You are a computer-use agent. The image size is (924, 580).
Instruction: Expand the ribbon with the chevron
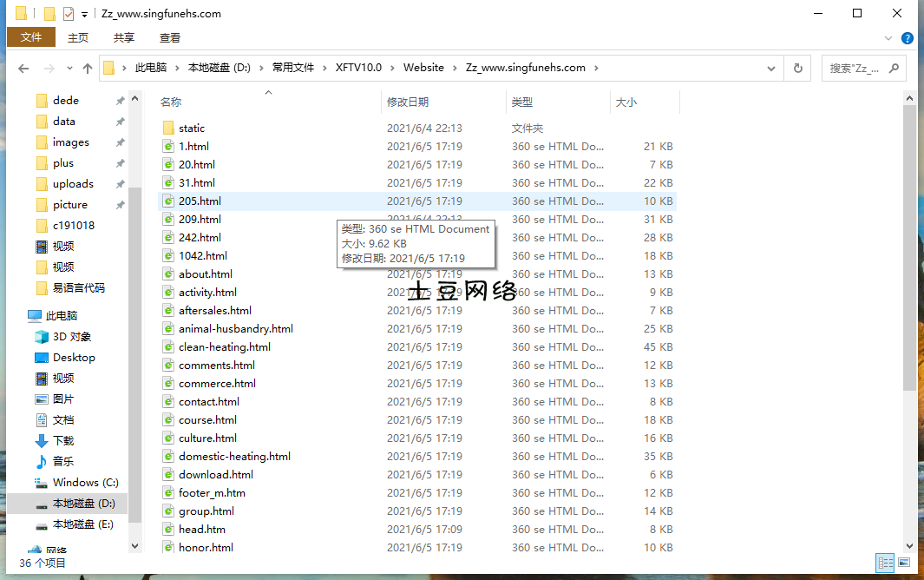click(x=888, y=38)
